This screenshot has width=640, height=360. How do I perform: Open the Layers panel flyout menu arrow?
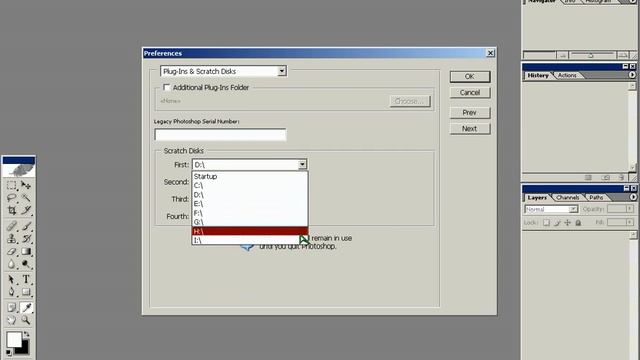[x=633, y=197]
